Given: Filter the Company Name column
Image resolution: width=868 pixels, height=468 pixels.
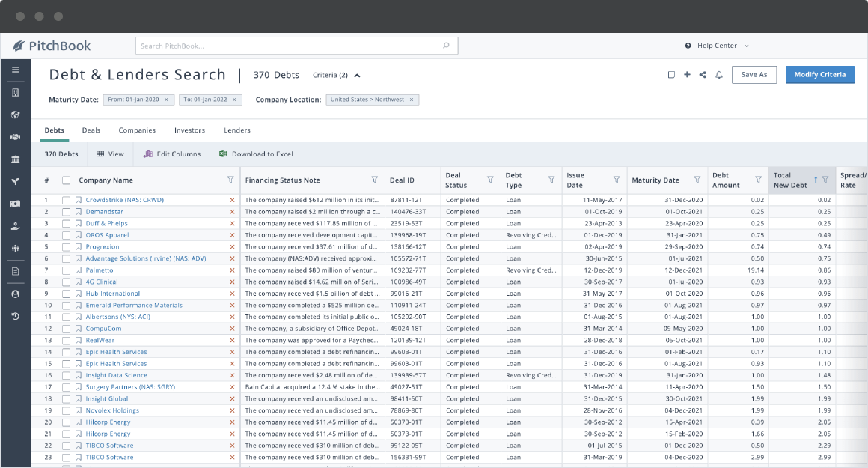Looking at the screenshot, I should click(230, 180).
